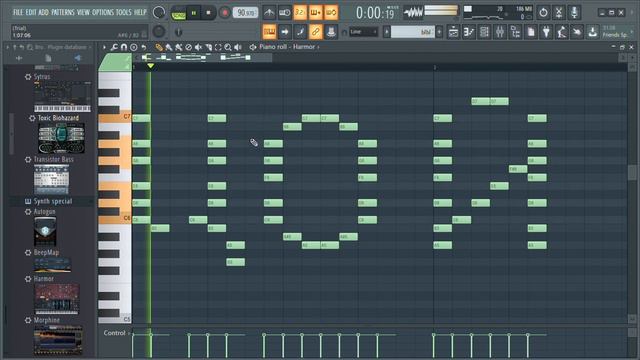Viewport: 640px width, 360px height.
Task: Pick the Zoom tool in piano roll toolbar
Action: coord(228,47)
